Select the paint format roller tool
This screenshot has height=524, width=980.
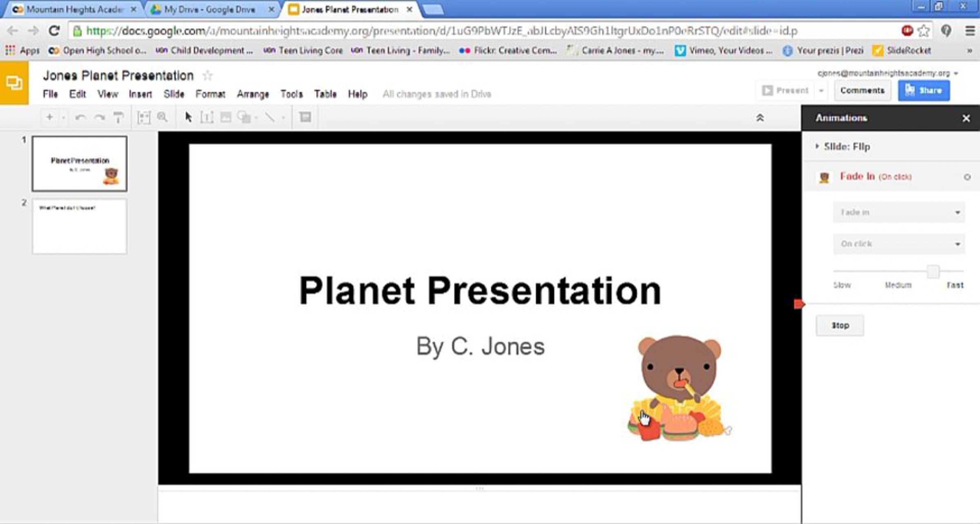pyautogui.click(x=118, y=118)
